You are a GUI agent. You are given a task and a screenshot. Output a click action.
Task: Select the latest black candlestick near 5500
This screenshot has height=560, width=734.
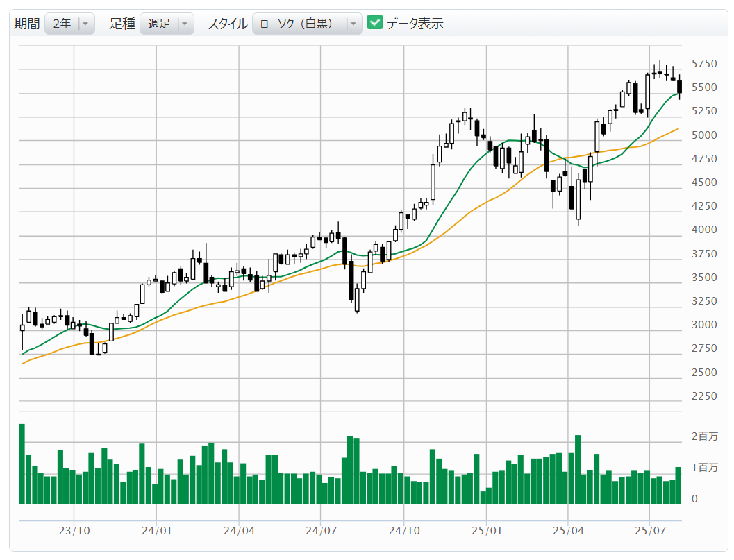click(x=680, y=87)
